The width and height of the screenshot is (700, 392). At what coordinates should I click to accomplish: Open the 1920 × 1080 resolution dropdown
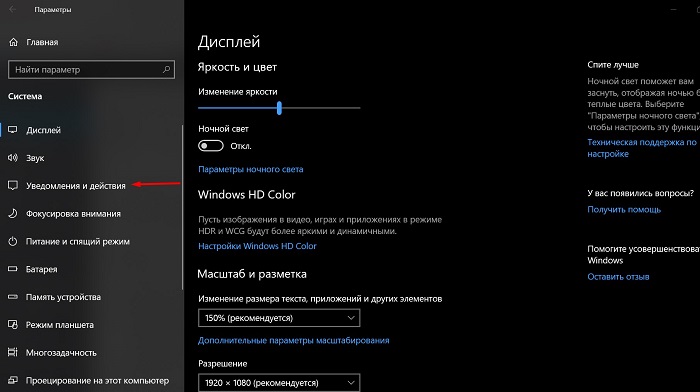tap(279, 383)
